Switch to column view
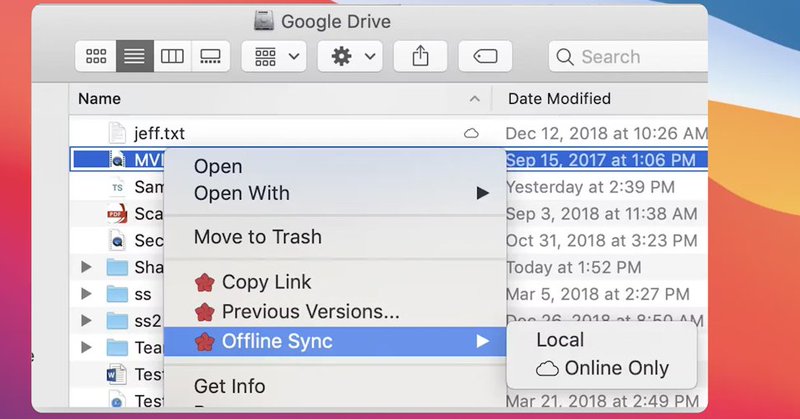This screenshot has width=800, height=419. [172, 56]
